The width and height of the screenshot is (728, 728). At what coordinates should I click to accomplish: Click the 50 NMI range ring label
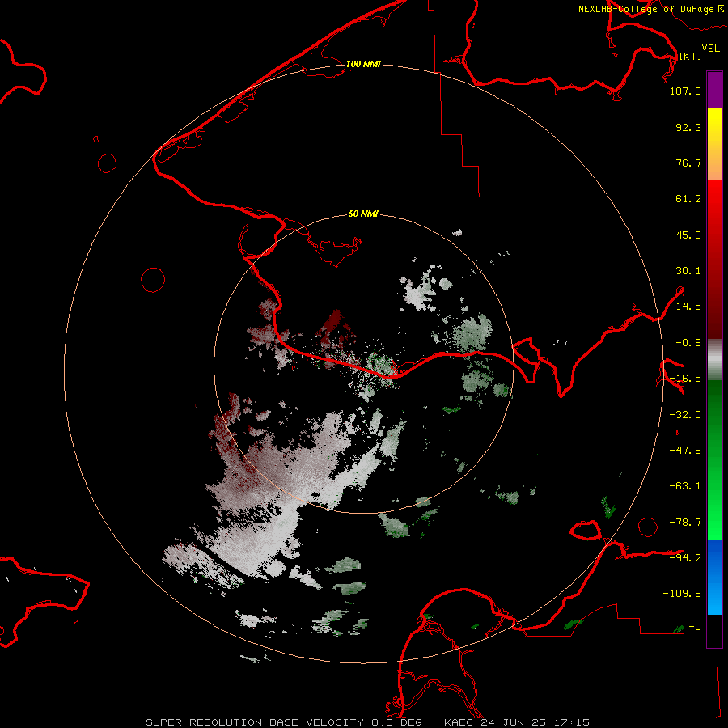tap(363, 214)
